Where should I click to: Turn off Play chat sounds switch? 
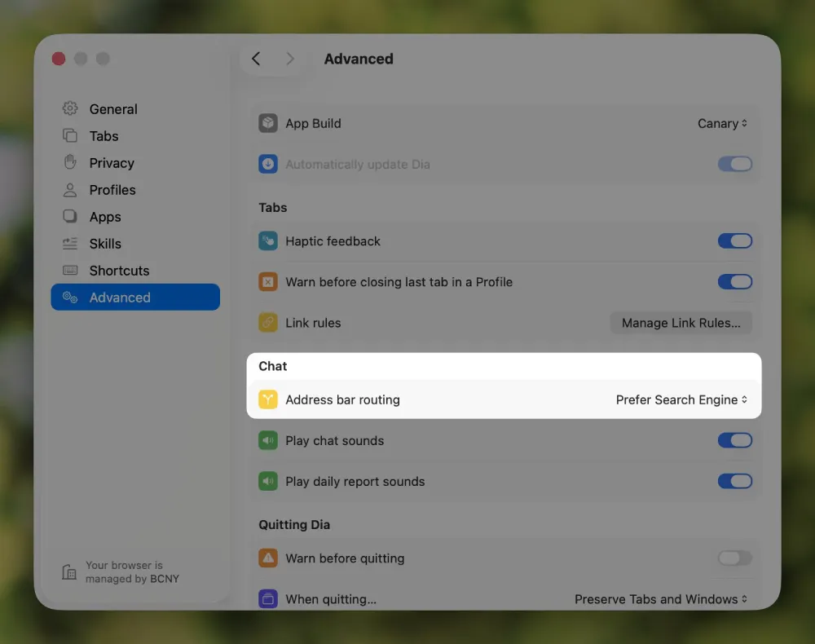(735, 440)
